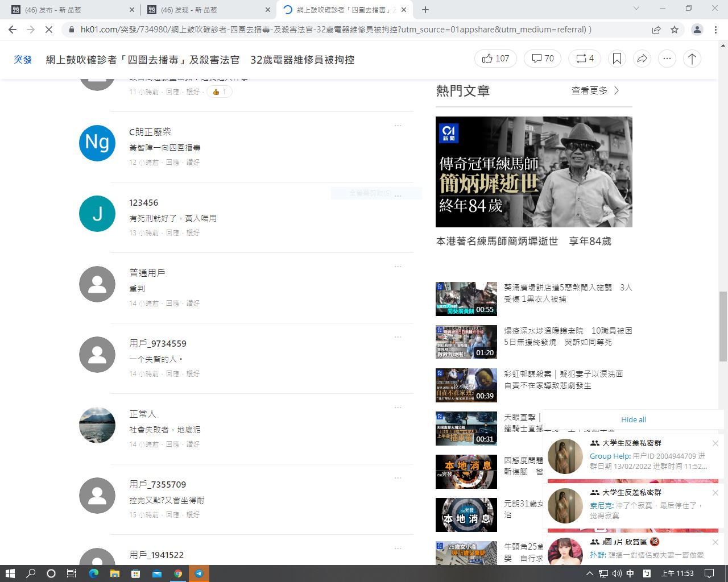Open the 70 comments button
Viewport: 728px width, 582px height.
[x=543, y=59]
